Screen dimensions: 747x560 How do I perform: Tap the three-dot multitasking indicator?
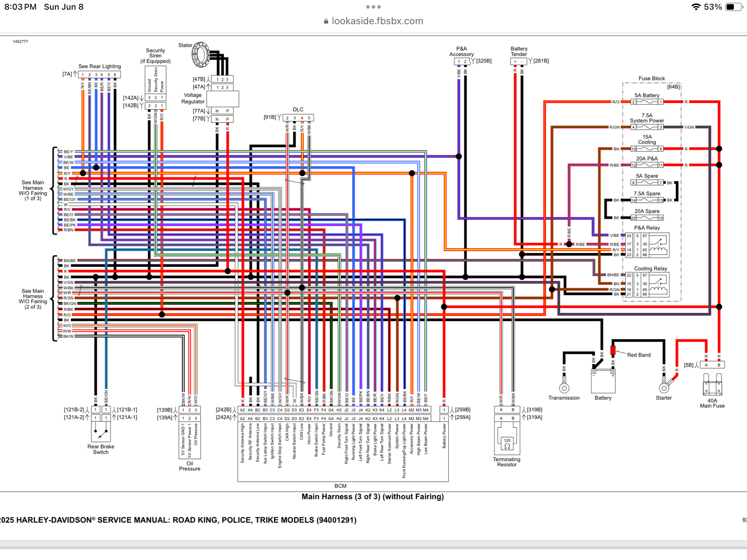point(373,7)
